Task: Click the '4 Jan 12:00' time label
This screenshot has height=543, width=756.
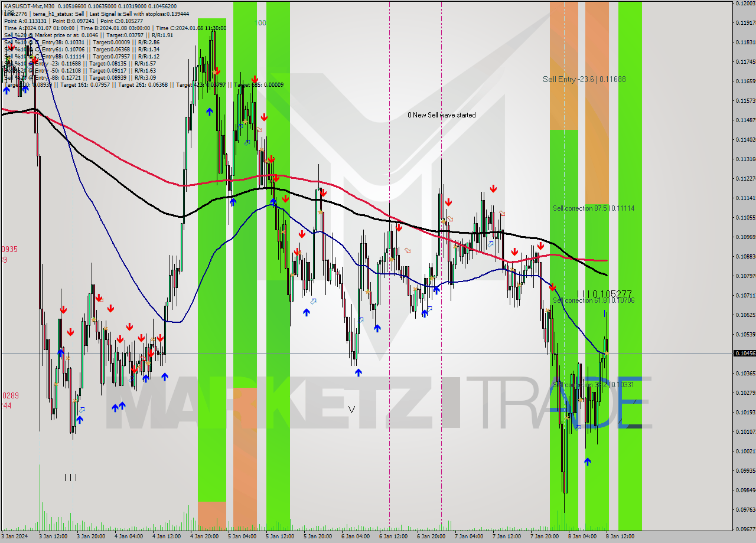Action: click(x=167, y=537)
